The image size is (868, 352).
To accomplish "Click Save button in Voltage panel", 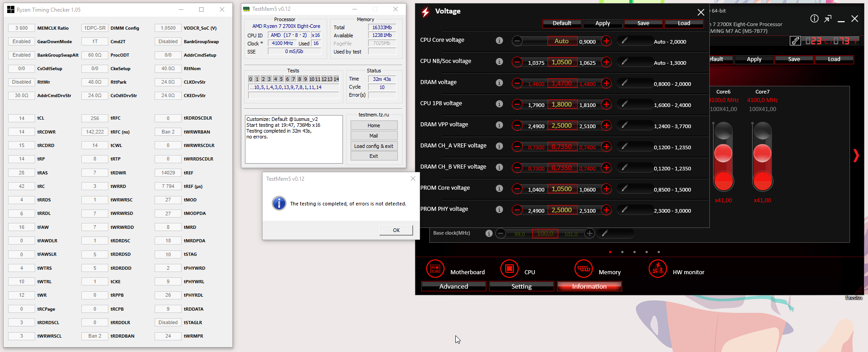I will [643, 23].
